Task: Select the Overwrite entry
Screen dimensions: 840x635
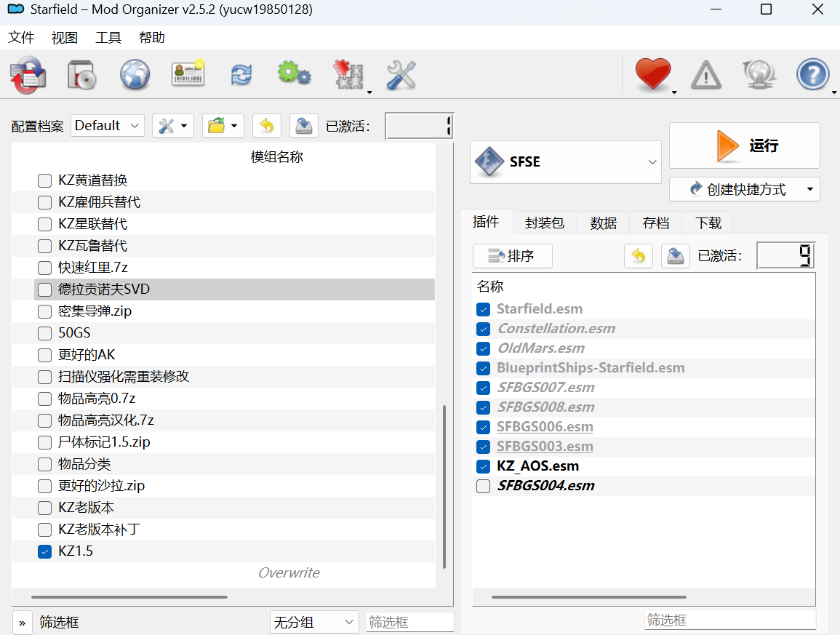Action: point(289,573)
